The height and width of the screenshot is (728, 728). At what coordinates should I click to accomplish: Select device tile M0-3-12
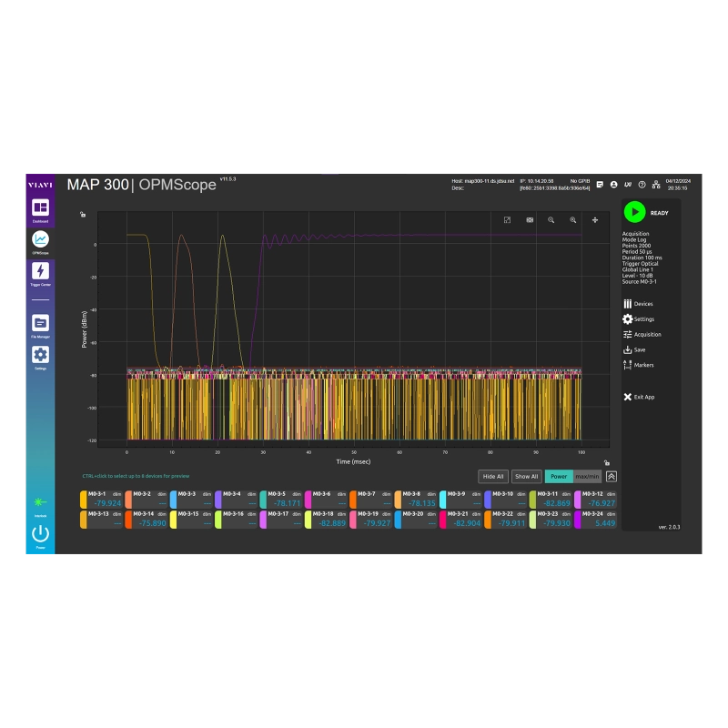[x=595, y=499]
